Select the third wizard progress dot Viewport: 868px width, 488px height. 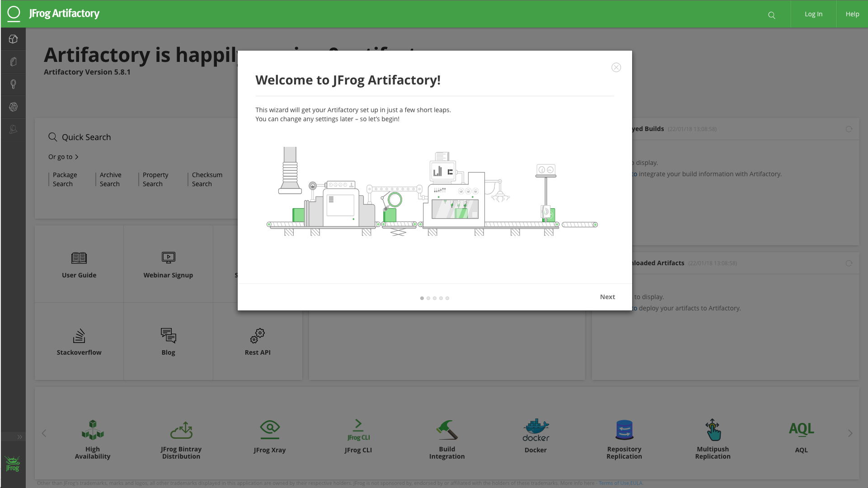(x=435, y=298)
